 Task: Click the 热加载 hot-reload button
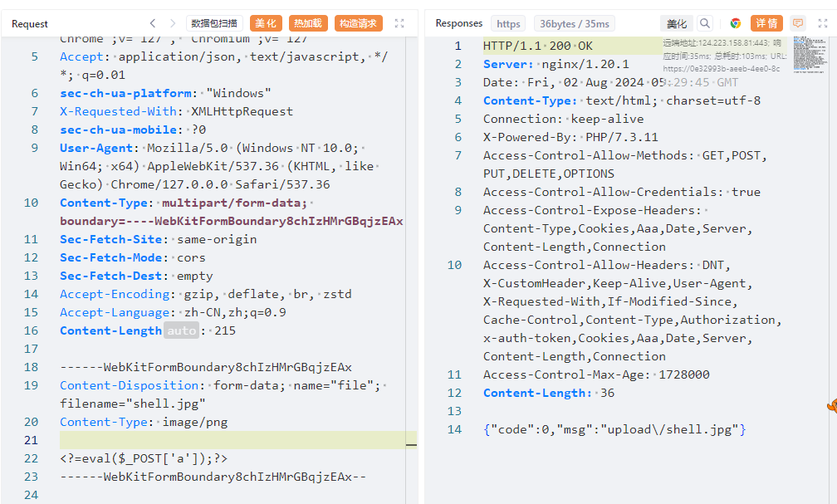pyautogui.click(x=308, y=23)
